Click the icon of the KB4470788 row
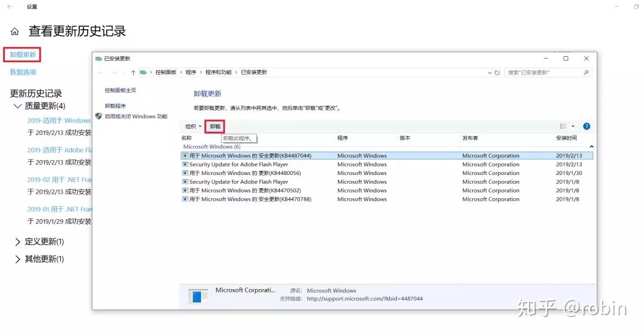Image resolution: width=644 pixels, height=335 pixels. pos(185,199)
